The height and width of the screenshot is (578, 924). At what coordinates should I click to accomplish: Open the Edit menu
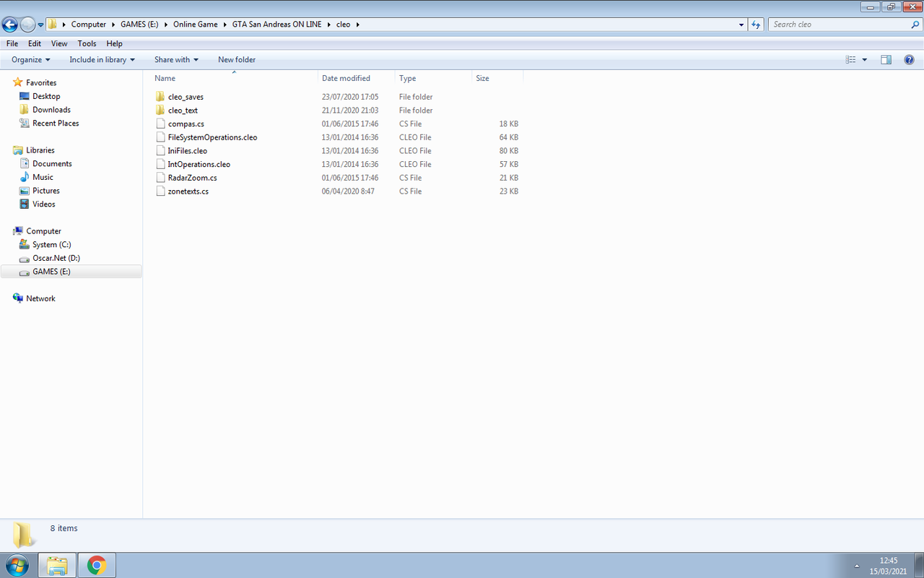[x=35, y=43]
